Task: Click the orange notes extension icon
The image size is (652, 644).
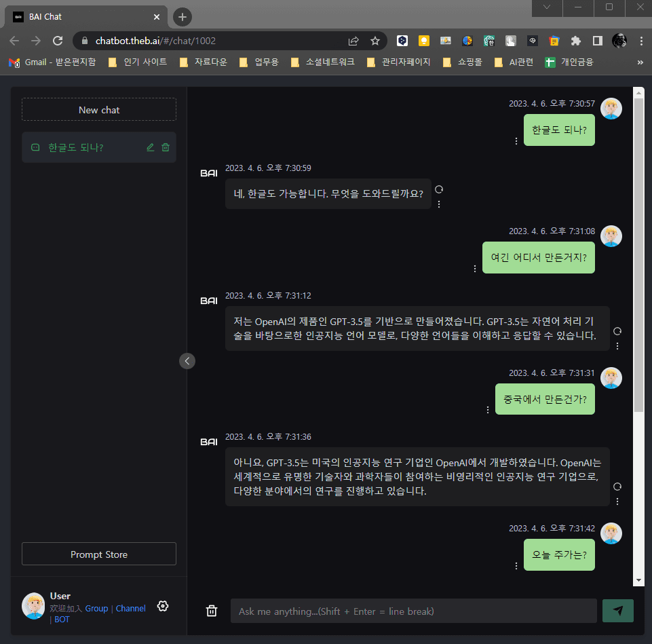Action: (554, 41)
